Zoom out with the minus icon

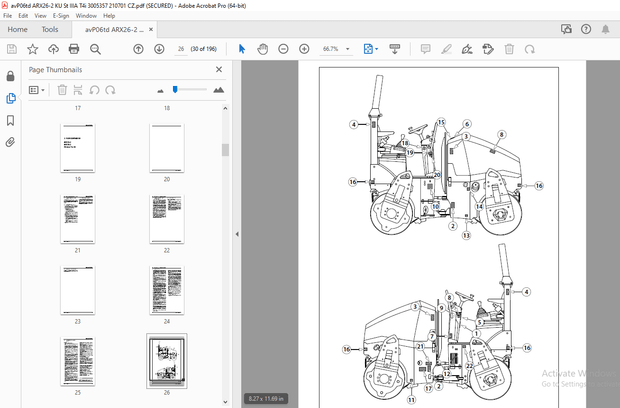pos(283,49)
